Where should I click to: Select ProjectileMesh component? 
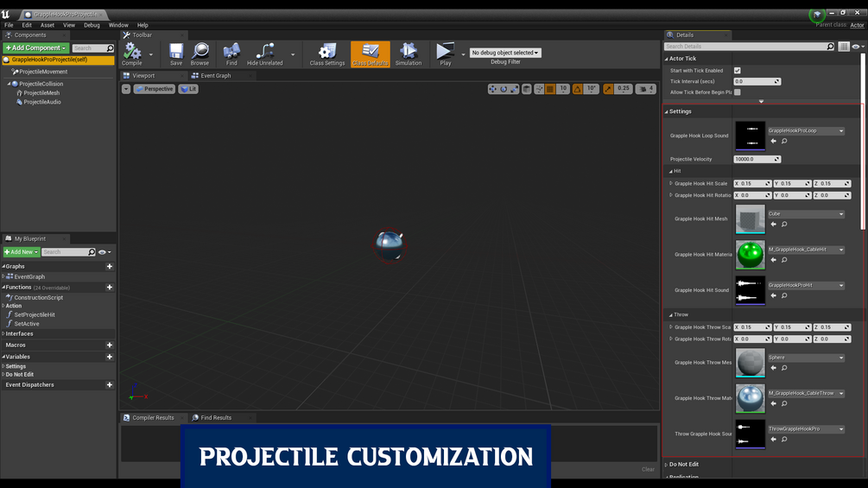click(41, 93)
